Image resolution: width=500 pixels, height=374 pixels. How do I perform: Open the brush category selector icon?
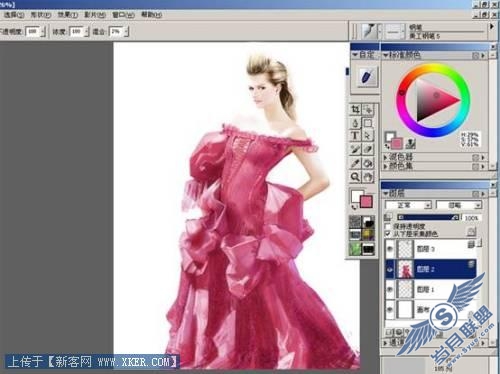click(x=369, y=31)
